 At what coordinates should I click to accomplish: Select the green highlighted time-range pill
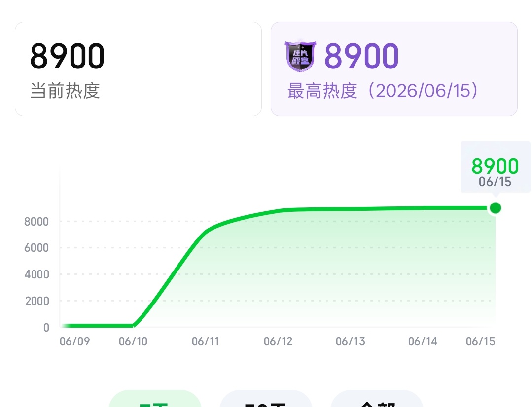click(155, 399)
